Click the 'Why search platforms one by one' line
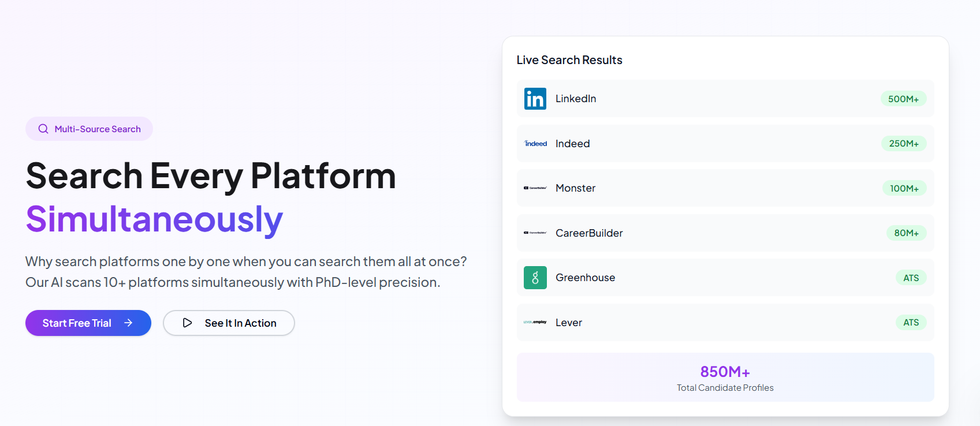The height and width of the screenshot is (426, 980). 246,261
